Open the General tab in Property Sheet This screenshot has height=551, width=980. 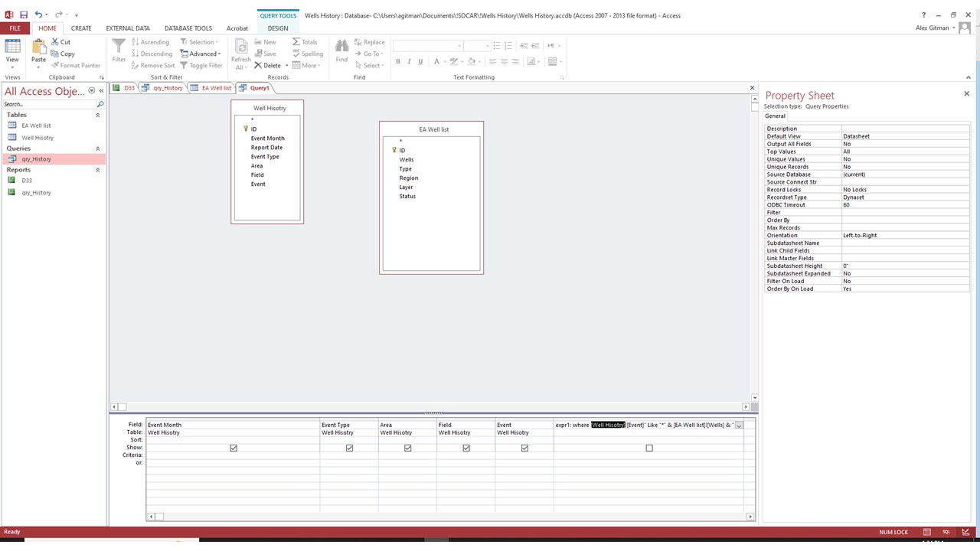pos(775,116)
